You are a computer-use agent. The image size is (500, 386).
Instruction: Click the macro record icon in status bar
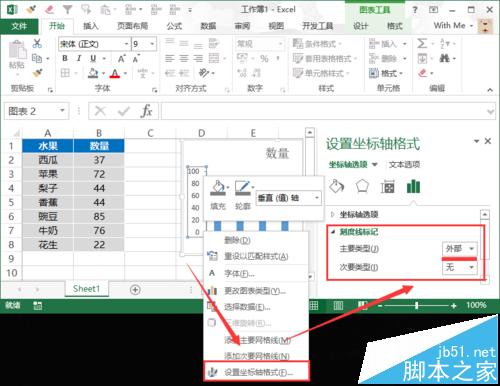(x=37, y=305)
